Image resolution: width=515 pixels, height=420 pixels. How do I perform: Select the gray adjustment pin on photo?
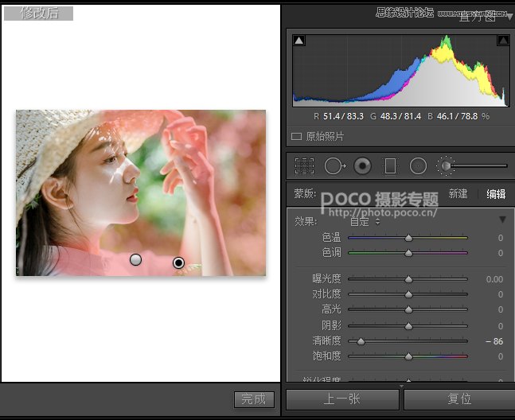click(135, 259)
